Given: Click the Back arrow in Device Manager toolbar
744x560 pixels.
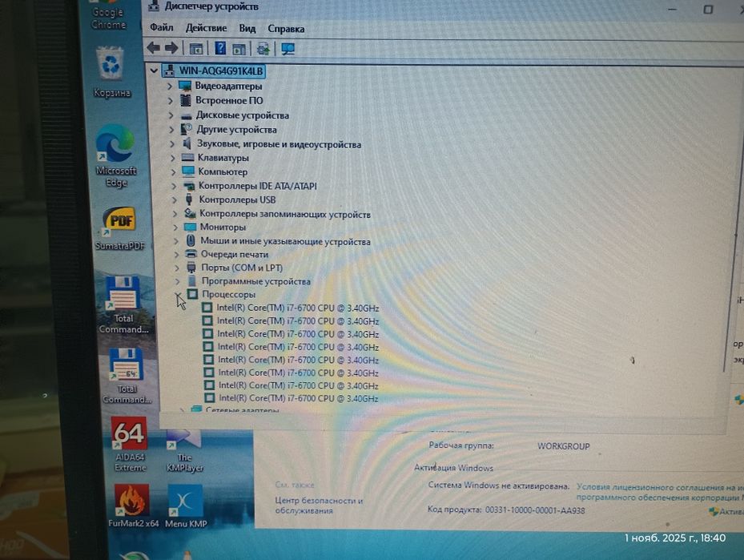Looking at the screenshot, I should tap(153, 47).
